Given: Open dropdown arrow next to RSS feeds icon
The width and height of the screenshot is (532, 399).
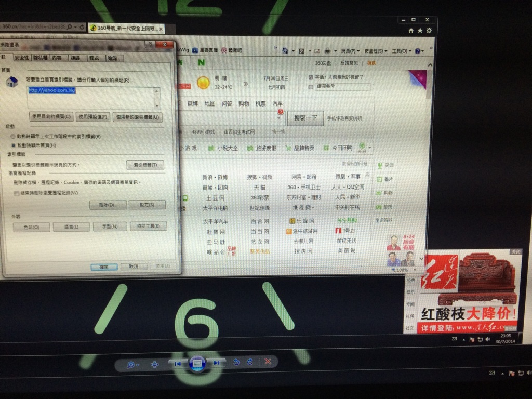Looking at the screenshot, I should tap(310, 51).
